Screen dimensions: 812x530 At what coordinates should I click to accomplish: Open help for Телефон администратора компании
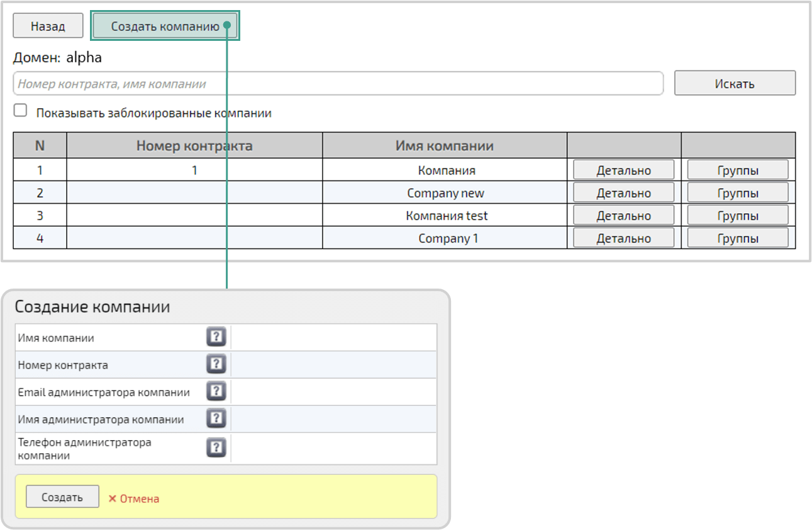pyautogui.click(x=216, y=448)
